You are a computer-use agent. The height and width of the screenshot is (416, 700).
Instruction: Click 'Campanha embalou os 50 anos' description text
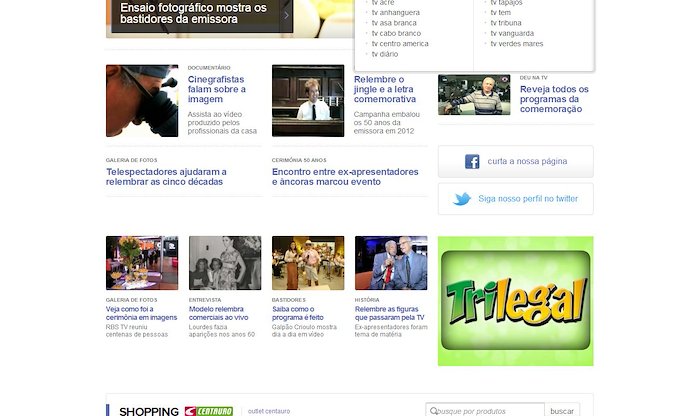387,122
